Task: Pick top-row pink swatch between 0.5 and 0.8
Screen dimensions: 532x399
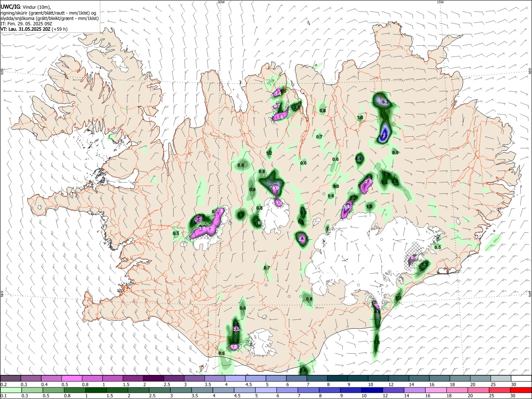Action: [71, 379]
